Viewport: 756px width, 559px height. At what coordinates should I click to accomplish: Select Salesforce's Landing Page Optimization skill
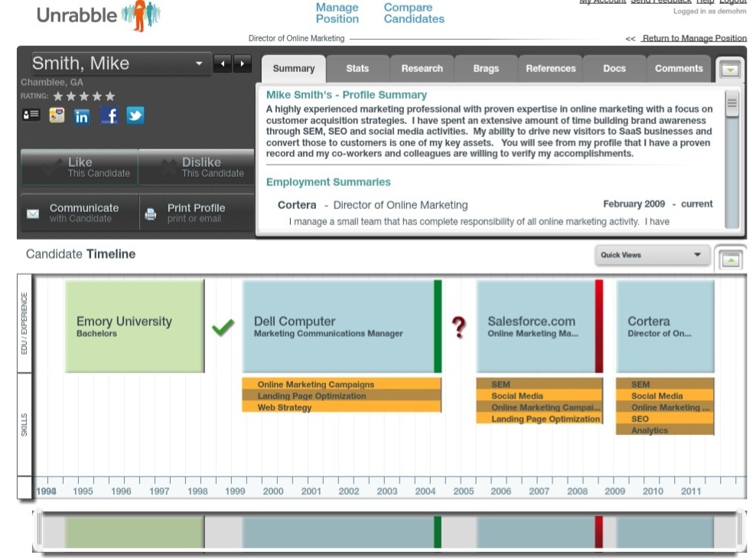coord(539,419)
